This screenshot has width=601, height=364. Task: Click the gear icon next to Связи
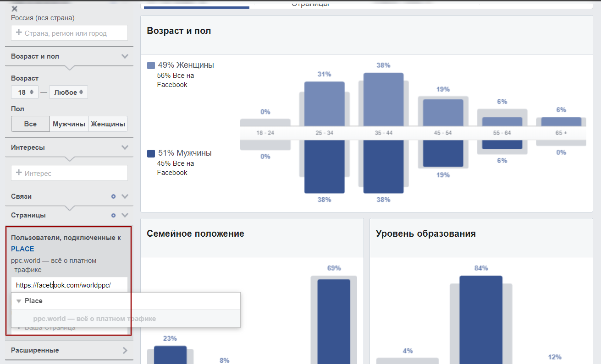(x=114, y=196)
